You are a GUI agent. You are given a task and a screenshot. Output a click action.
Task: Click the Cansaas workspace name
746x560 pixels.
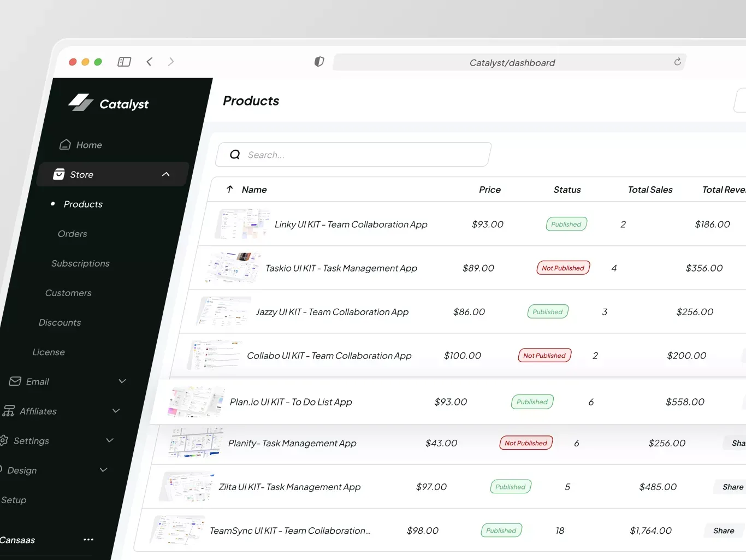tap(17, 540)
